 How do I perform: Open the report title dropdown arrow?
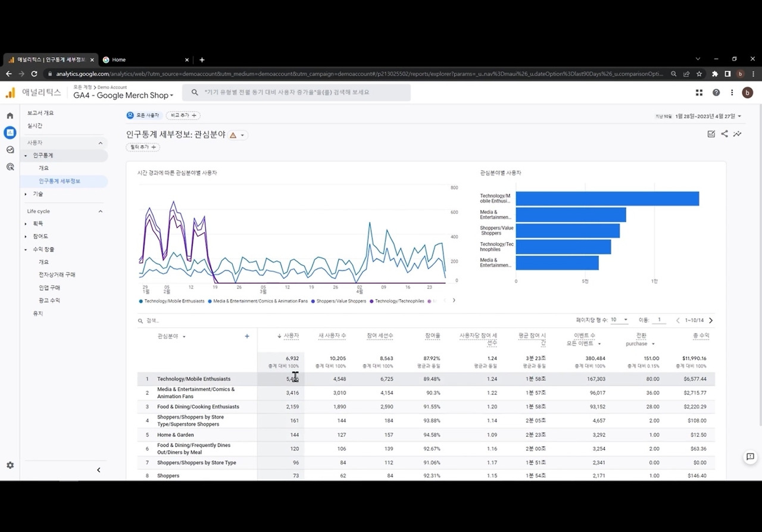[242, 135]
